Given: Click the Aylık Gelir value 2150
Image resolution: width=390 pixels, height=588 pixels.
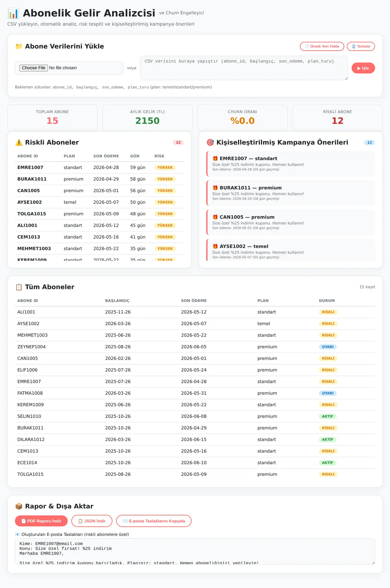Looking at the screenshot, I should click(148, 121).
